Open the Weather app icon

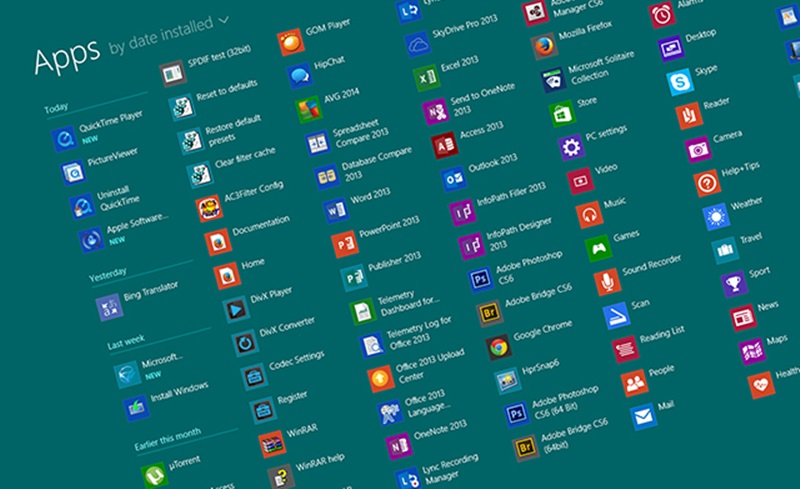pos(716,217)
